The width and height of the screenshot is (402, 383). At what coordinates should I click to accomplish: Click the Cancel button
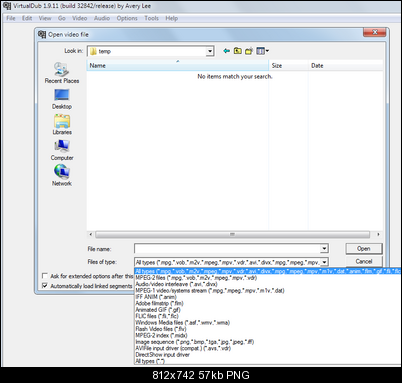[x=364, y=261]
